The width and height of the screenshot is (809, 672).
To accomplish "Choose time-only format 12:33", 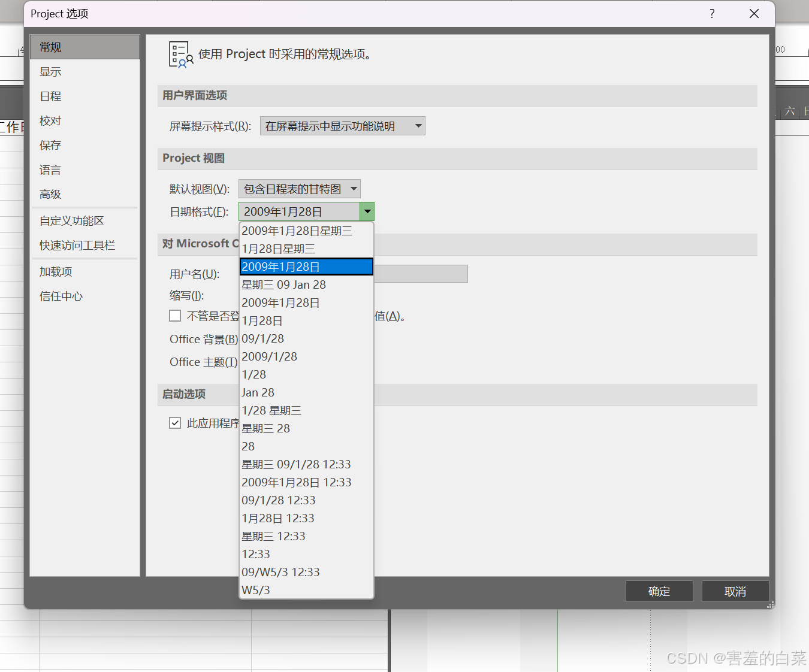I will pos(306,554).
